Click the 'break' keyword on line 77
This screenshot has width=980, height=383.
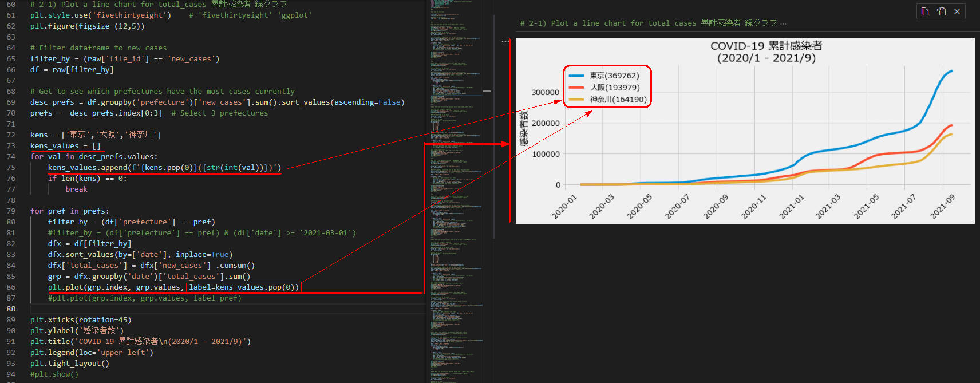click(x=76, y=189)
